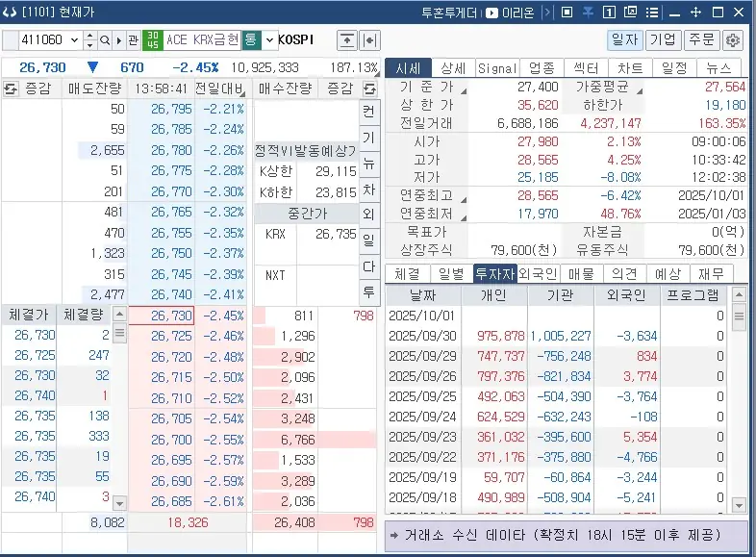Click the pin window icon in title bar
This screenshot has height=557, width=756.
567,13
